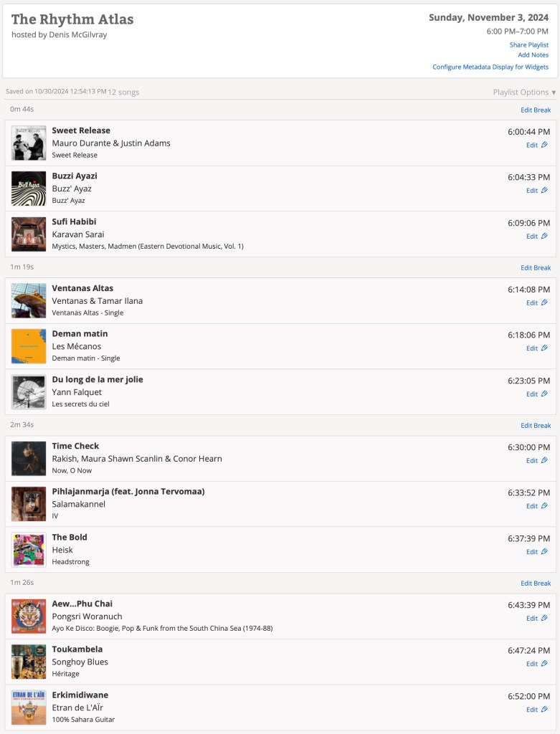Click the pencil icon for Time Check
This screenshot has height=734, width=560.
(544, 460)
